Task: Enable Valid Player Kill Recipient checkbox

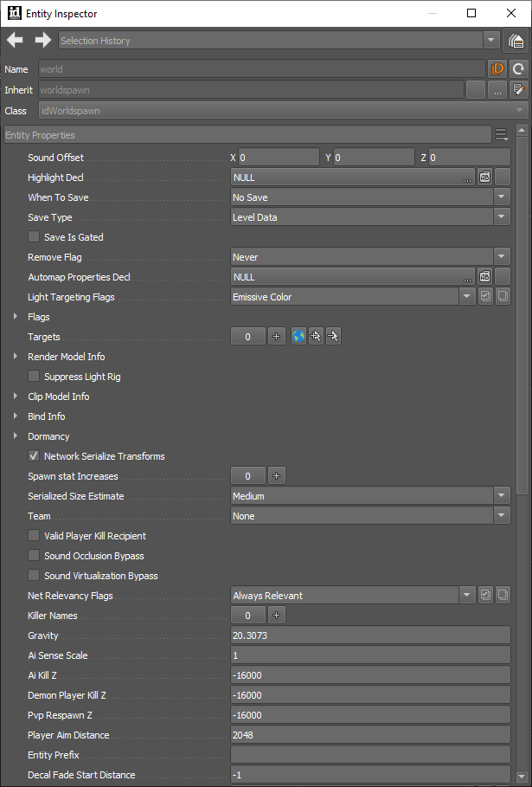Action: pyautogui.click(x=34, y=536)
